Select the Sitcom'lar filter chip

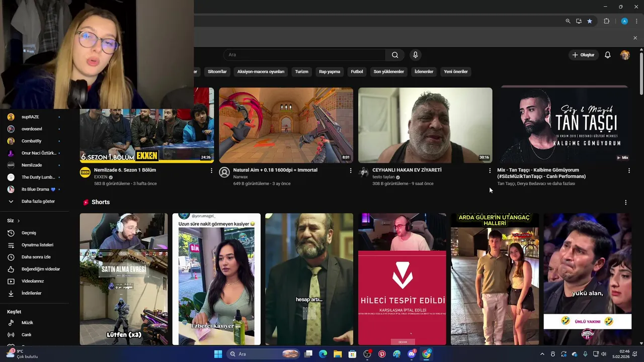coord(217,71)
